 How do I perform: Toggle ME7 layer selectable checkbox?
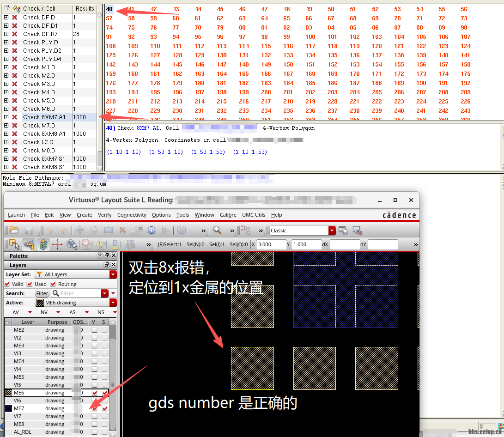[105, 408]
